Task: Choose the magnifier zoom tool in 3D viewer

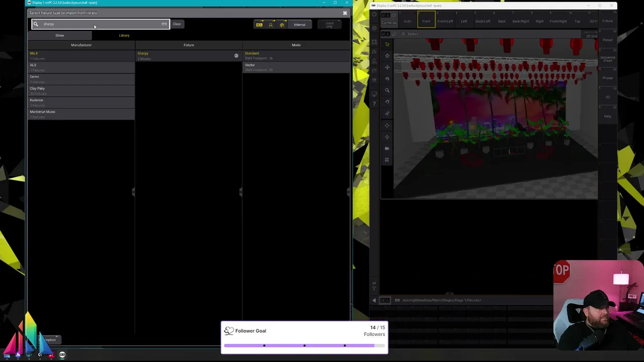Action: tap(387, 90)
